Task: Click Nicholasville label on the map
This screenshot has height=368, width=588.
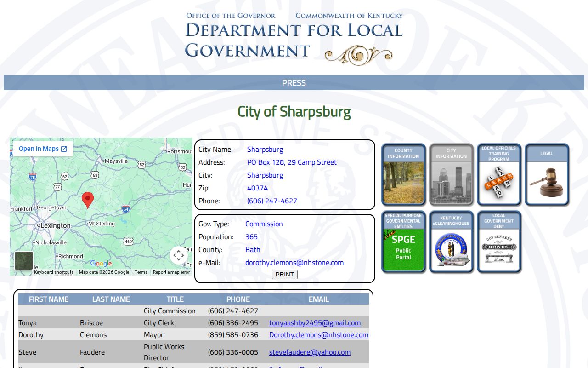Action: click(x=51, y=242)
